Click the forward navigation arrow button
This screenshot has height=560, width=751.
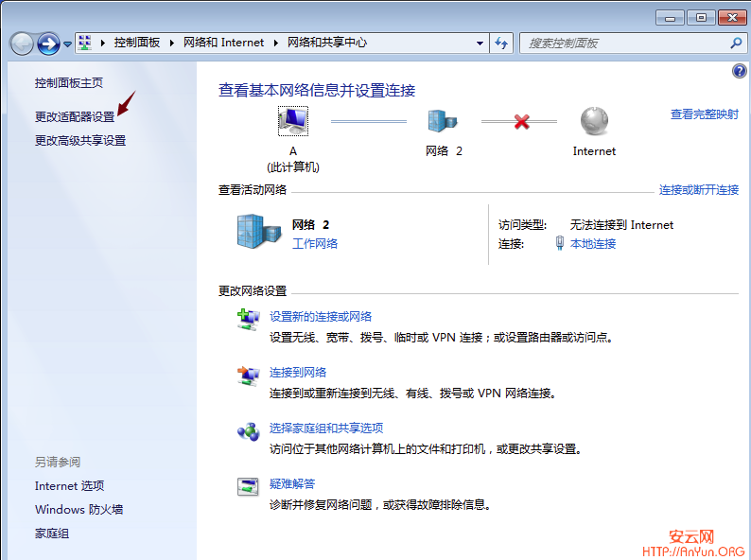pyautogui.click(x=48, y=44)
